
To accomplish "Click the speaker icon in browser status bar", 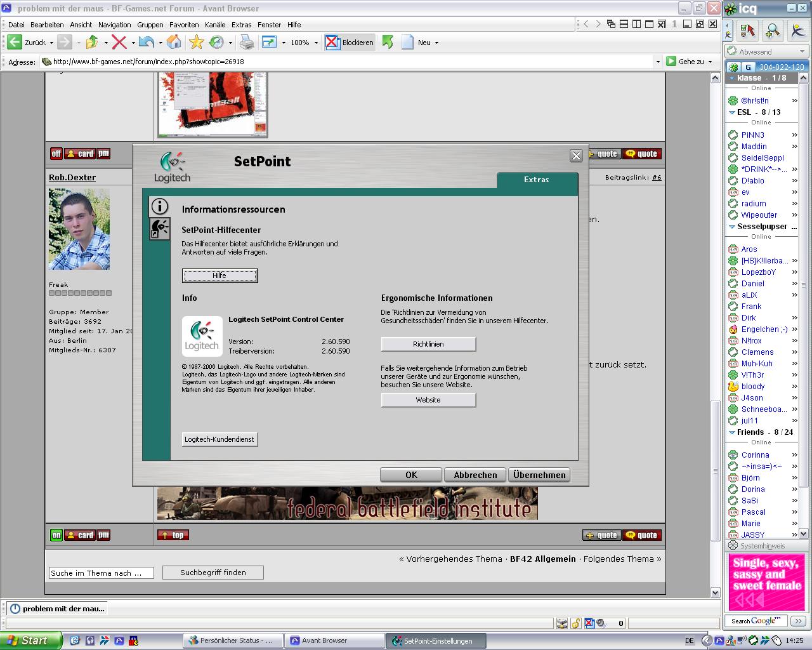I will click(601, 623).
